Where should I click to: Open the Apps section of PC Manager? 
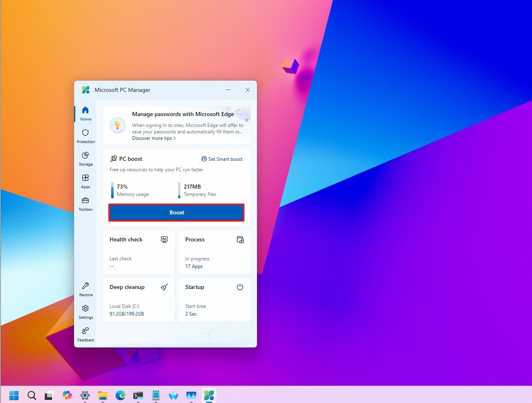click(85, 181)
